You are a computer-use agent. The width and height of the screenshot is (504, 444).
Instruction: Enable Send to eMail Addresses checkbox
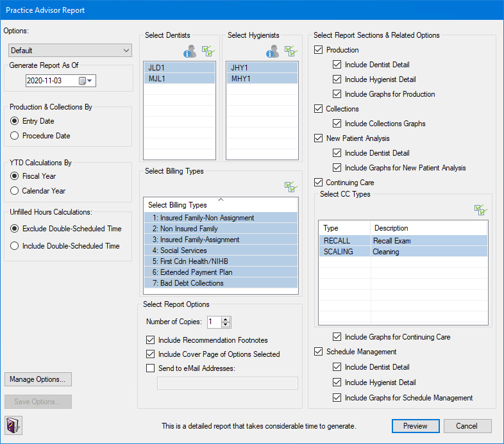point(151,368)
